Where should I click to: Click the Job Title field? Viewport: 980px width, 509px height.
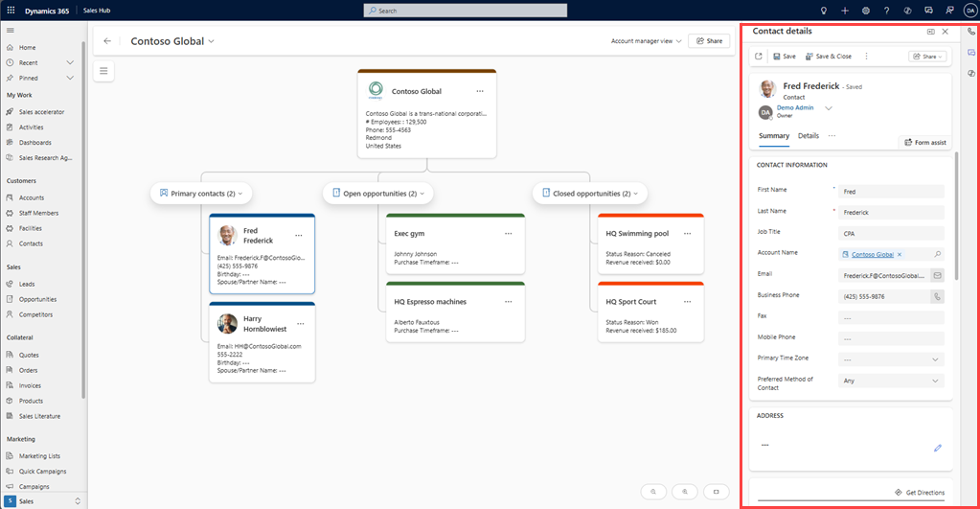(x=891, y=233)
